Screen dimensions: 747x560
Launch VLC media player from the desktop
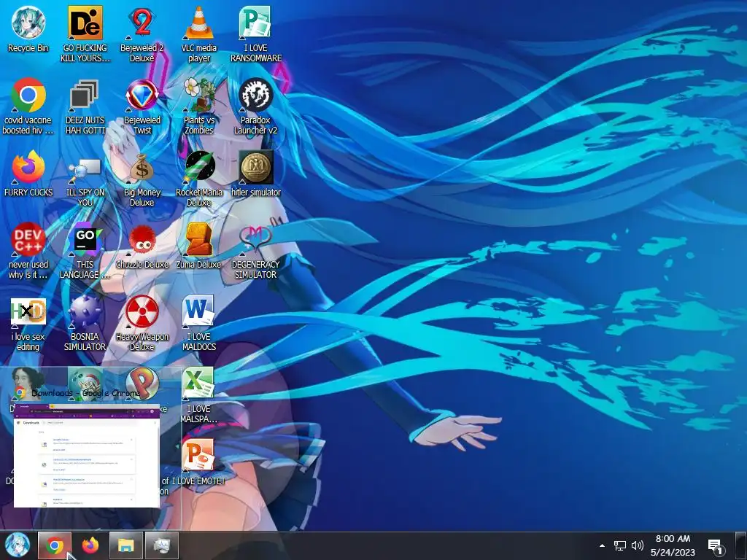[x=199, y=34]
